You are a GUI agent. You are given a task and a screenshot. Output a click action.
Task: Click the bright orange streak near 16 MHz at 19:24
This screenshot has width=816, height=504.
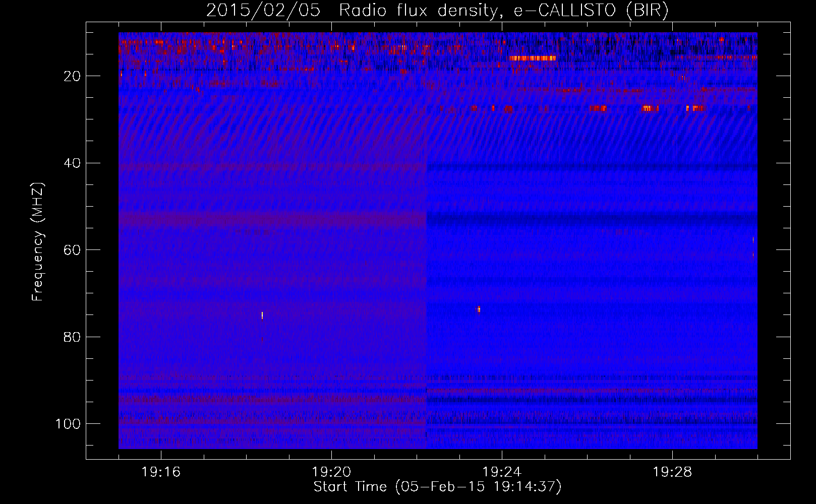click(533, 58)
